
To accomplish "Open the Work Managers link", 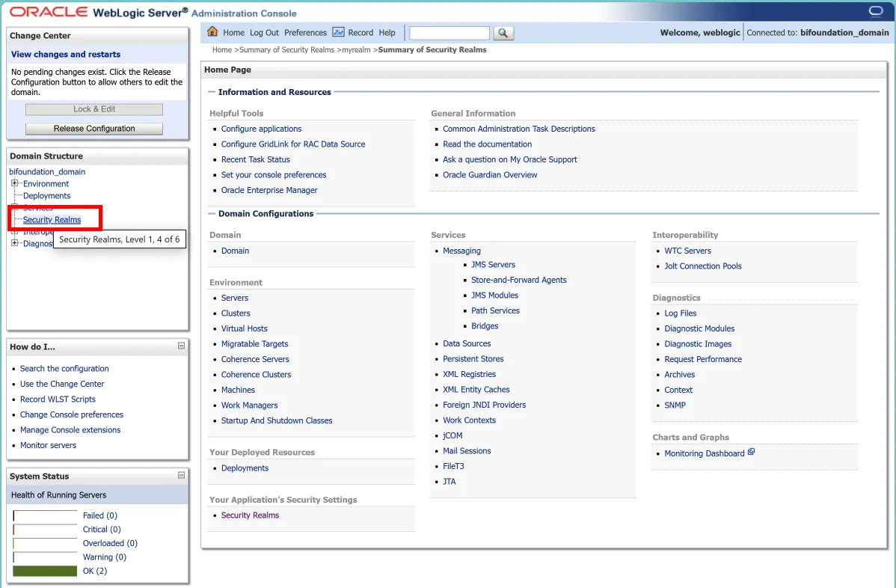I will coord(249,405).
